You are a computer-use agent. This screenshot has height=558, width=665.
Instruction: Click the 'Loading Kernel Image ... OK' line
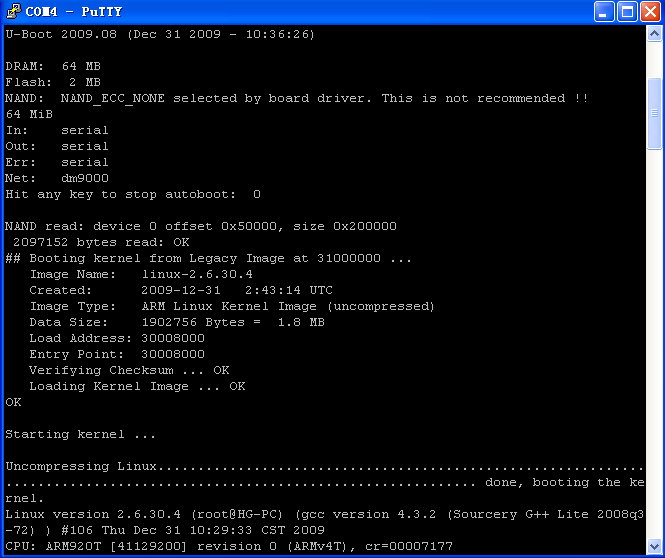tap(137, 387)
